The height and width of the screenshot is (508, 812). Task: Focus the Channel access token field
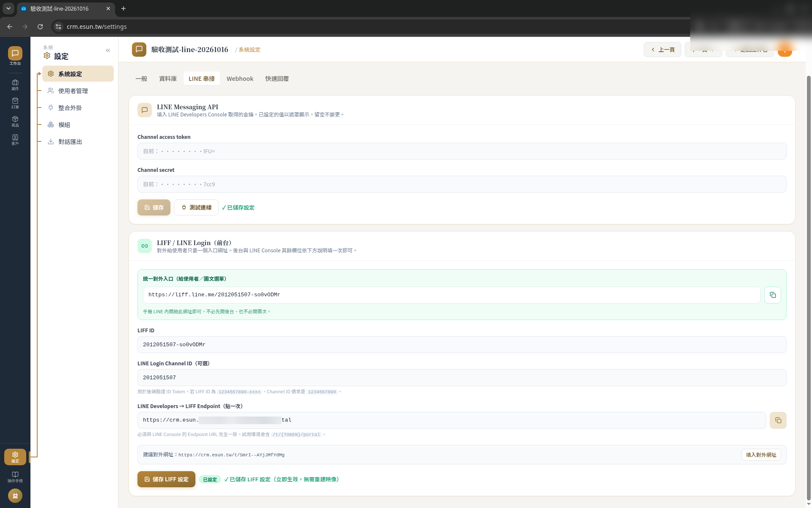[x=462, y=151]
